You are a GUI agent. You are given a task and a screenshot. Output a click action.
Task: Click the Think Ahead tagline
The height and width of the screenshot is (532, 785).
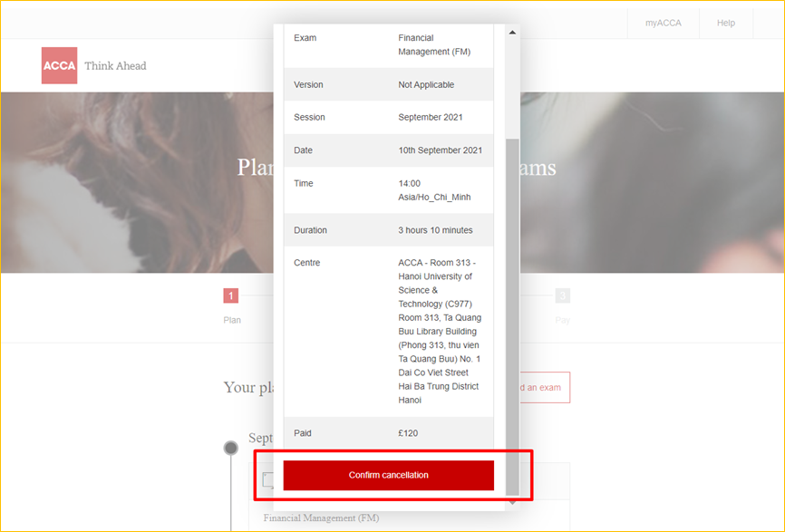click(x=115, y=65)
